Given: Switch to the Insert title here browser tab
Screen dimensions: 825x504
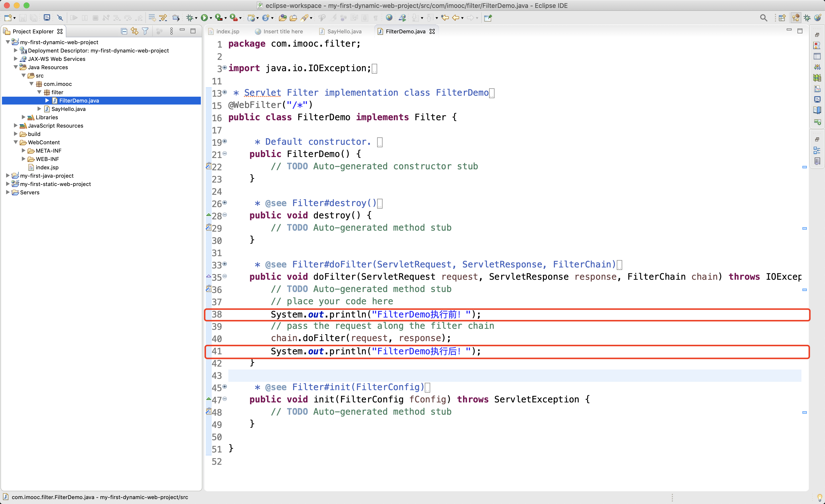Looking at the screenshot, I should point(279,31).
